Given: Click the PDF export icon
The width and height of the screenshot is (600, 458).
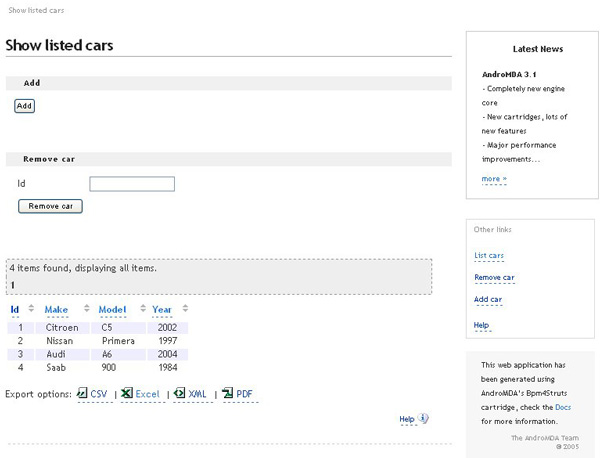Looking at the screenshot, I should click(x=227, y=393).
